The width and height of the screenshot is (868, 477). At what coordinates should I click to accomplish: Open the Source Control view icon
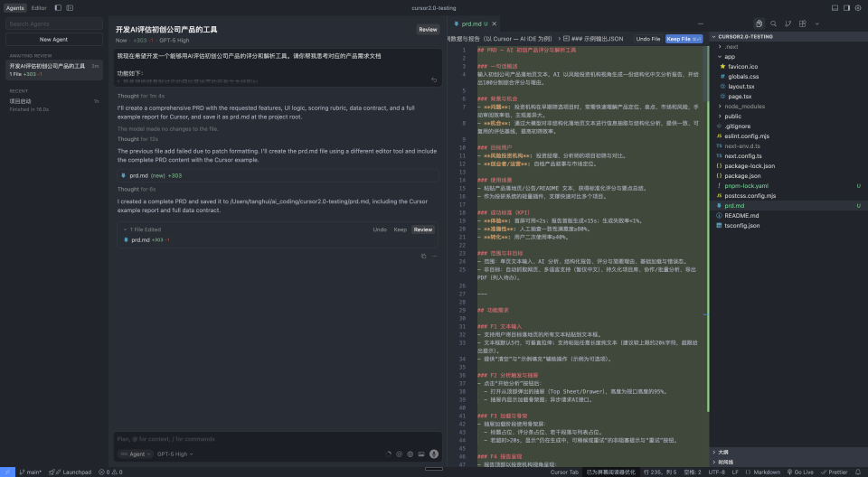(x=789, y=23)
